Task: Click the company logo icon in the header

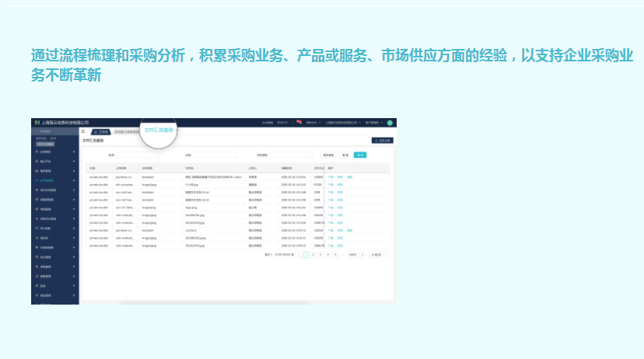Action: [x=37, y=122]
